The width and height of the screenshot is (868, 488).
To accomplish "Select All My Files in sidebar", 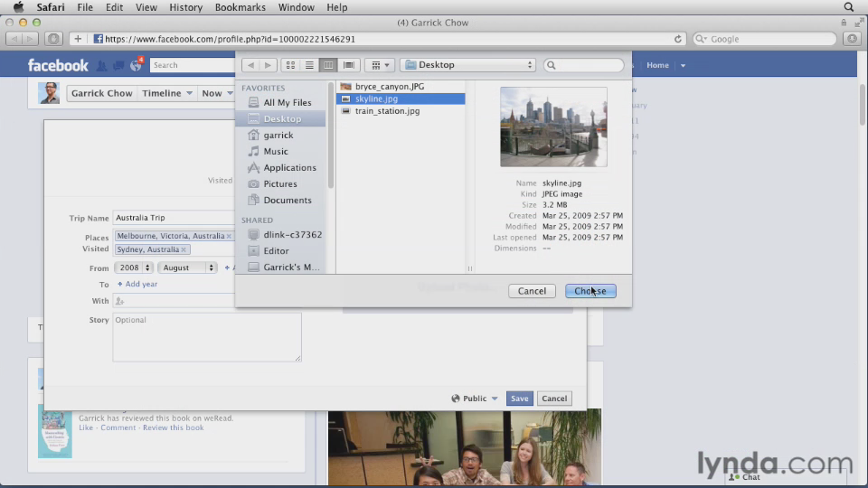I will coord(280,102).
